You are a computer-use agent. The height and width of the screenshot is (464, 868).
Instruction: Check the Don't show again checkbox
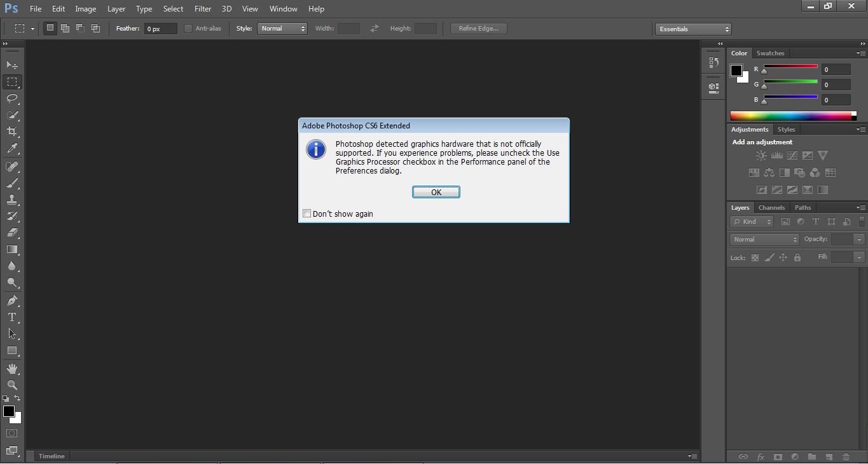(x=307, y=214)
